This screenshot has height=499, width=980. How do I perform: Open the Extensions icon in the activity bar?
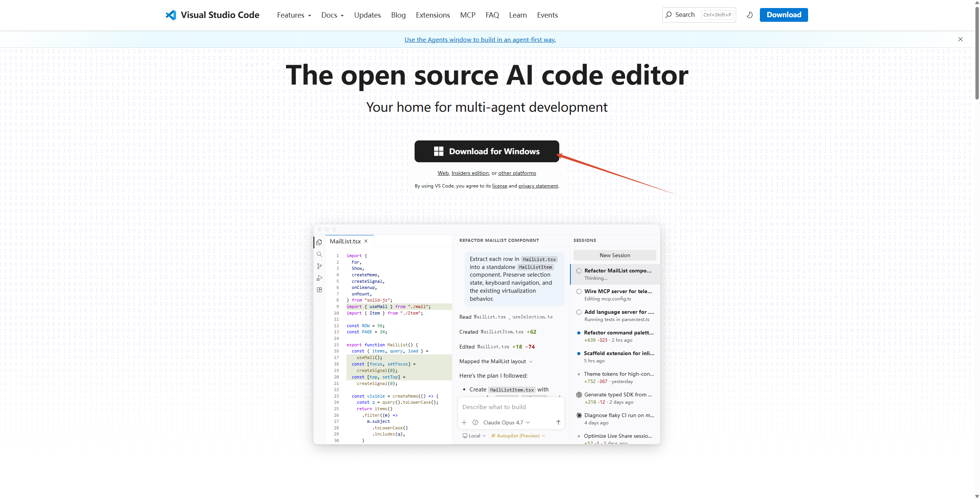tap(319, 290)
